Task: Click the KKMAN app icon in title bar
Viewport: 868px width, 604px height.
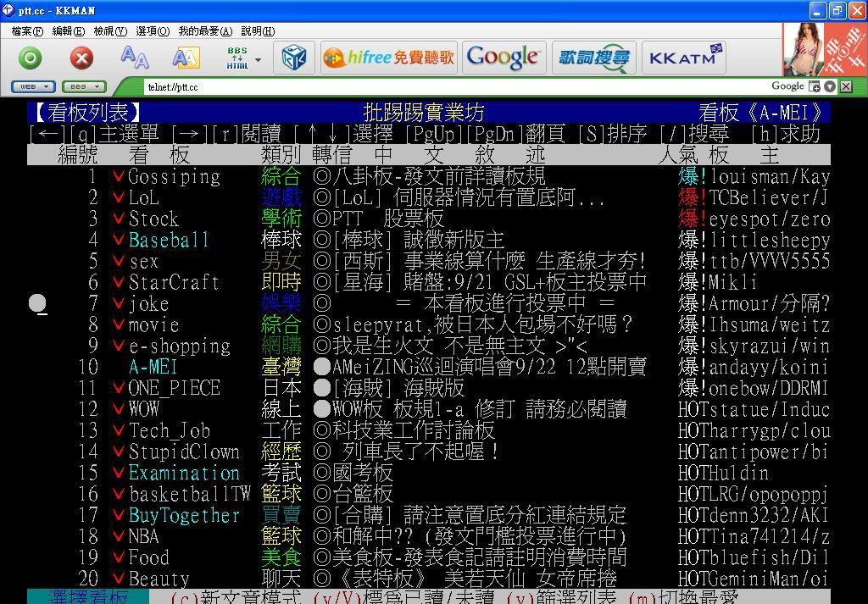Action: pyautogui.click(x=8, y=10)
